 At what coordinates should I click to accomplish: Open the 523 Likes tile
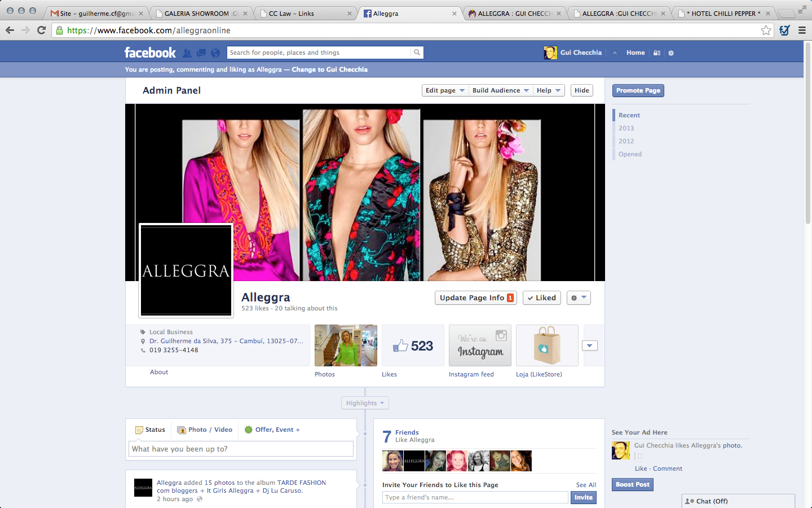pyautogui.click(x=413, y=345)
